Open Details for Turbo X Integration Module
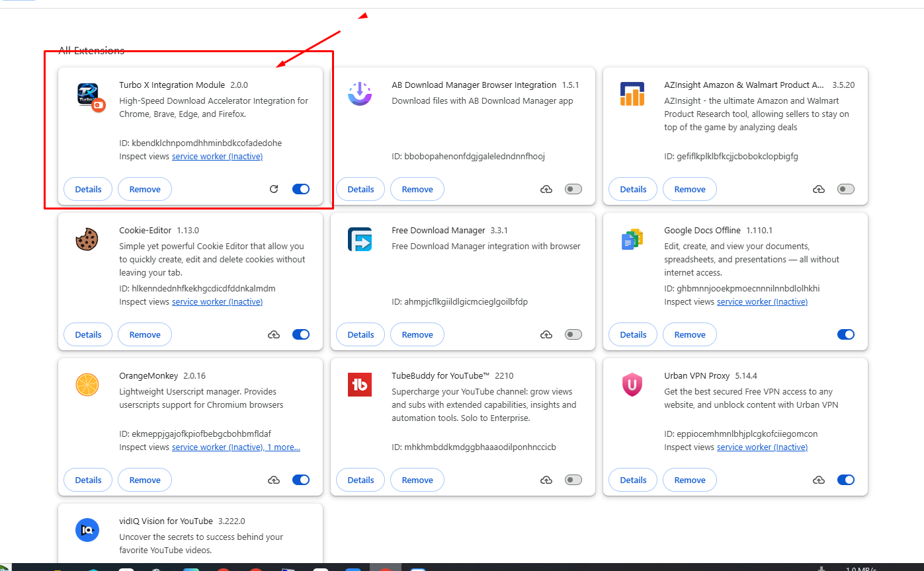924x571 pixels. 88,189
